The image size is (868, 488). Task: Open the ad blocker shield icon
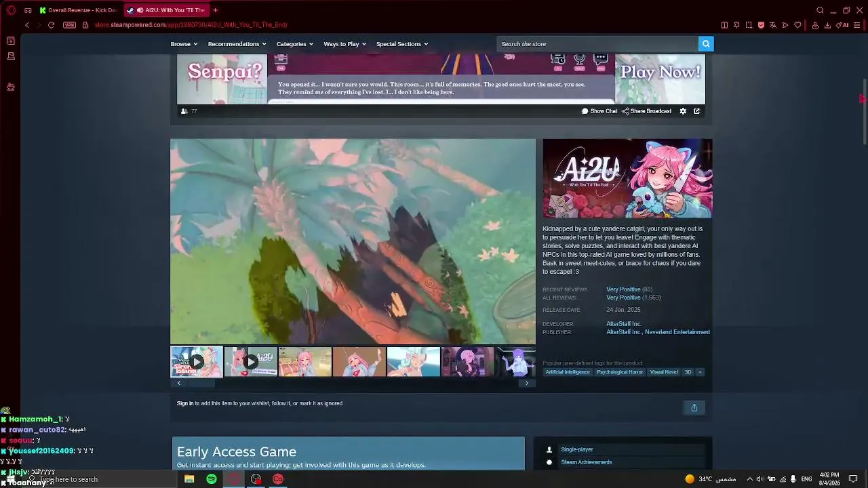click(x=761, y=25)
